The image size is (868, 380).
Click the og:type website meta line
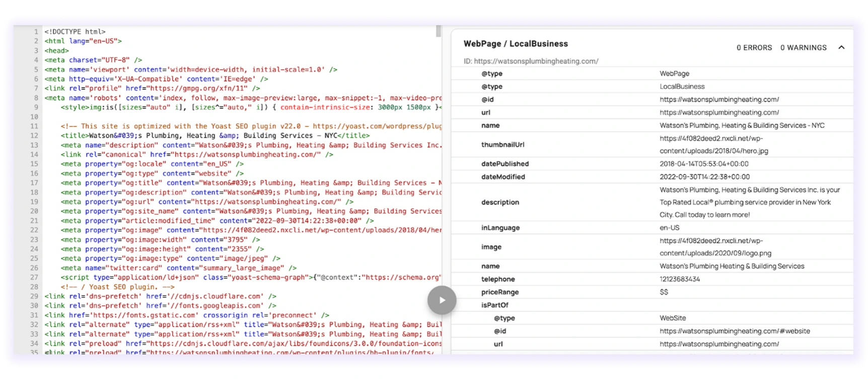click(152, 173)
